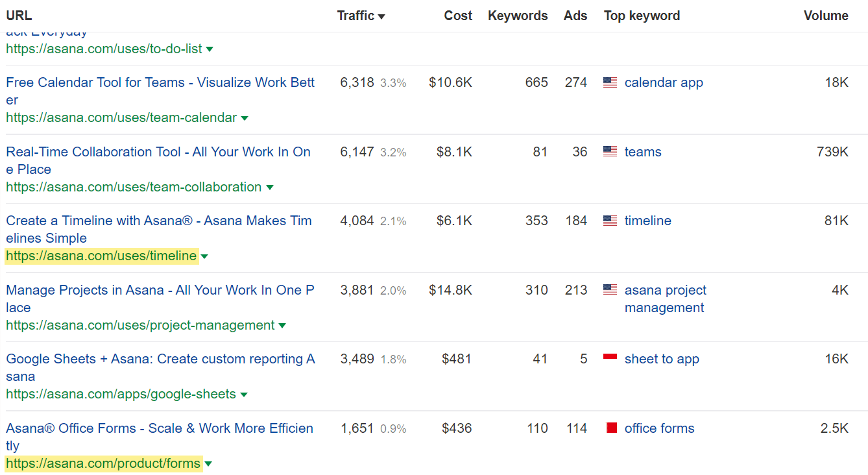Click the asana.com/uses/project-management URL

tap(138, 325)
